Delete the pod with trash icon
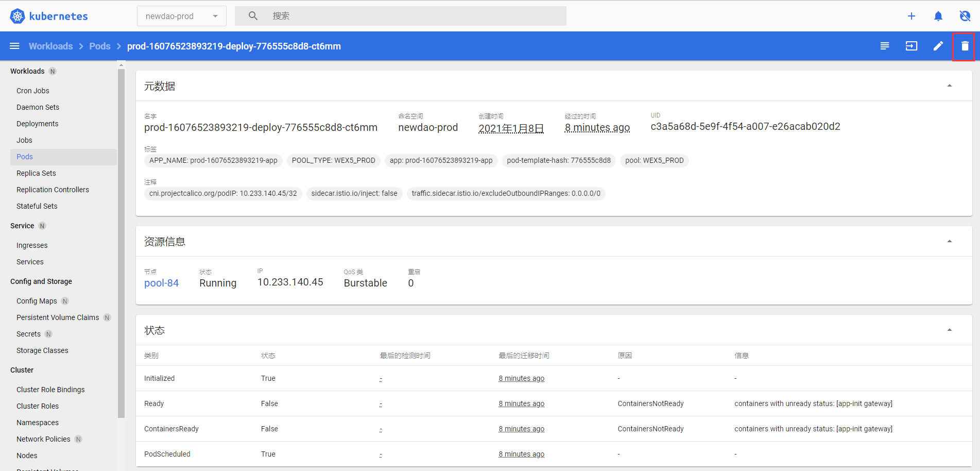980x471 pixels. [965, 46]
